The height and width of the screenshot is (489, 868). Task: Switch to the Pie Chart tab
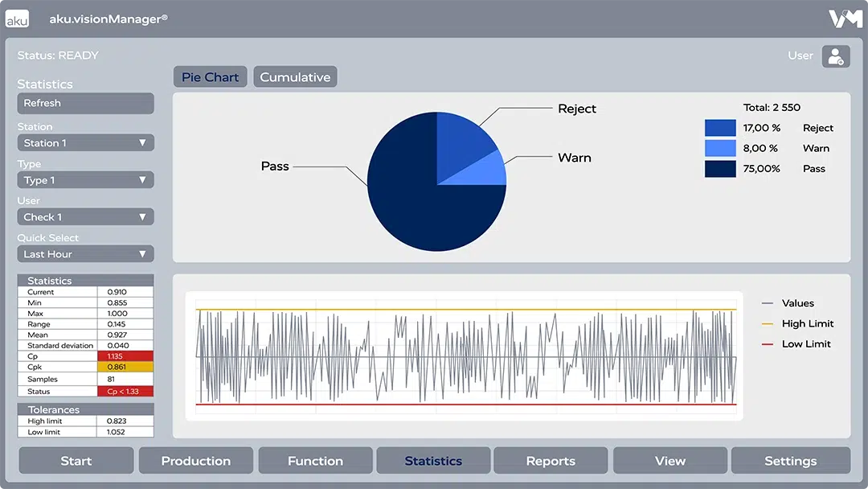point(210,77)
